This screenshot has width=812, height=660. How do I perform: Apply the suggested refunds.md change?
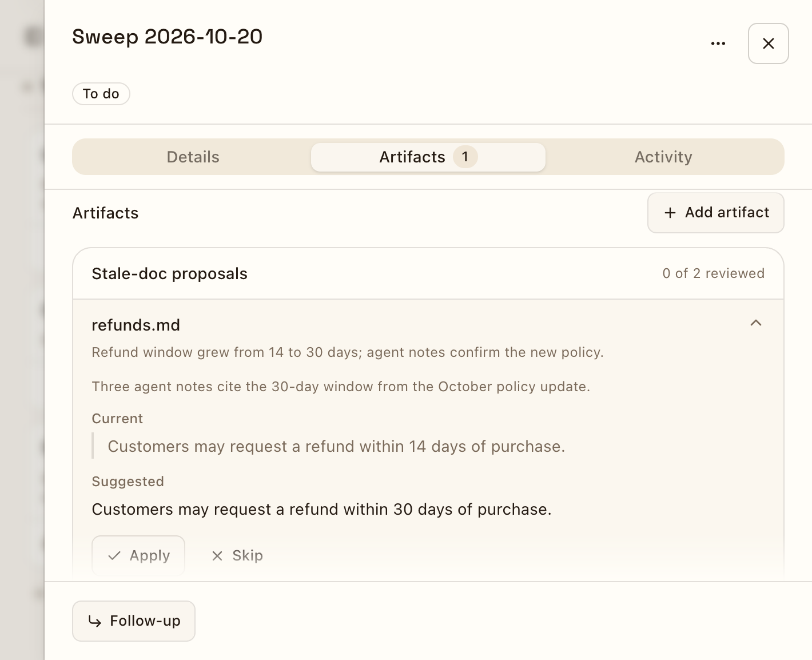pos(138,555)
